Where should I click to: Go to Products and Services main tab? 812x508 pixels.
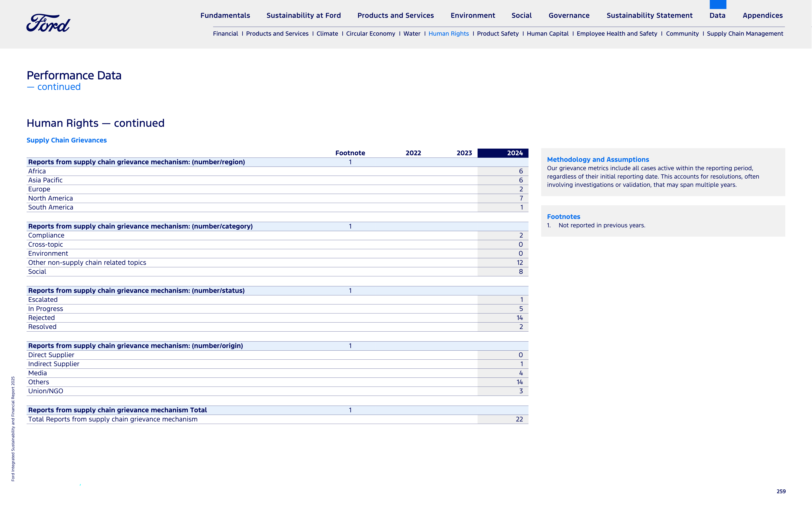click(395, 15)
